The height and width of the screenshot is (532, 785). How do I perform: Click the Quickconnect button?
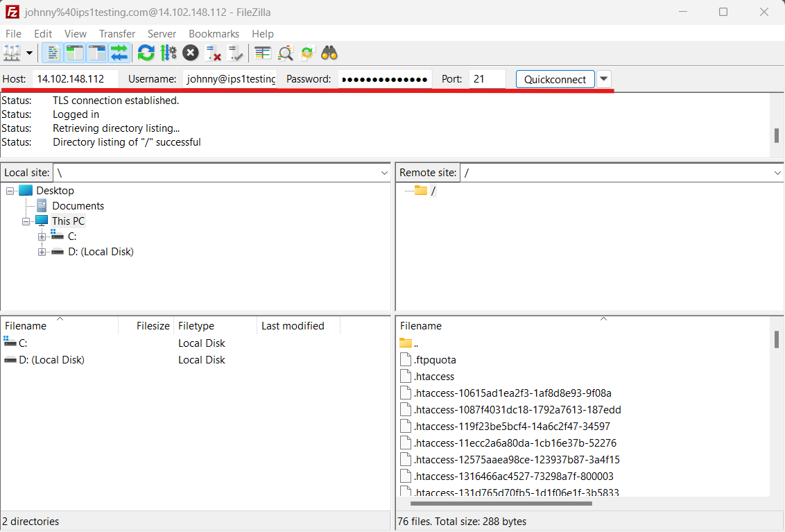pos(555,79)
